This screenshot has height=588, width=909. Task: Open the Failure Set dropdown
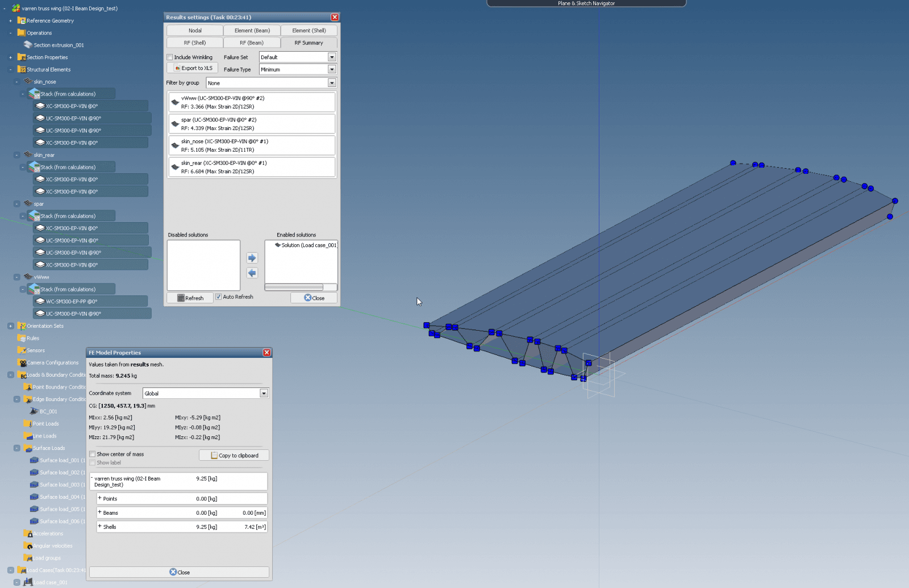click(332, 57)
